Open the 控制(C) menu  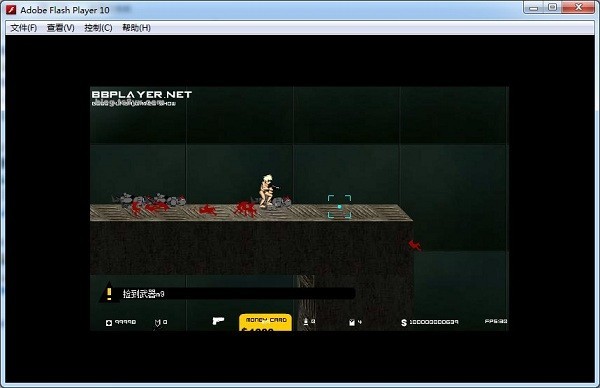pos(98,28)
